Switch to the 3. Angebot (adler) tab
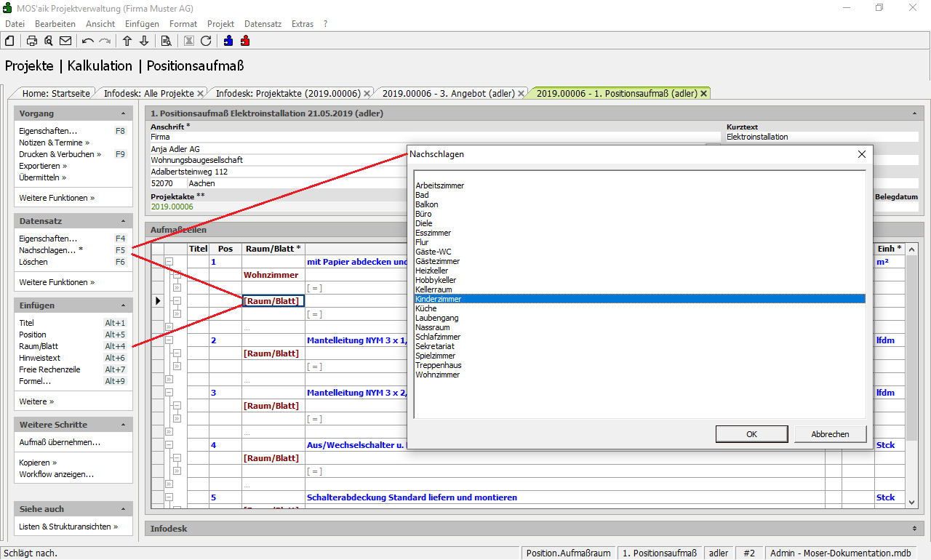 click(448, 93)
